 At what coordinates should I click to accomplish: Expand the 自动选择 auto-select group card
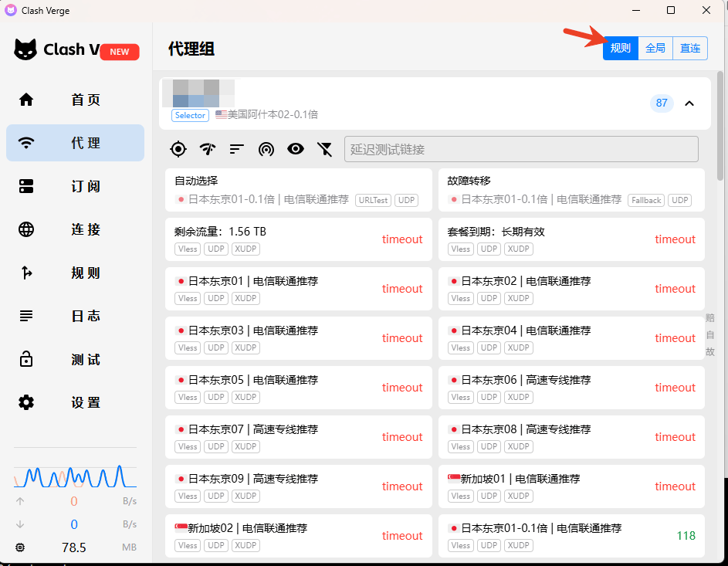(x=298, y=190)
